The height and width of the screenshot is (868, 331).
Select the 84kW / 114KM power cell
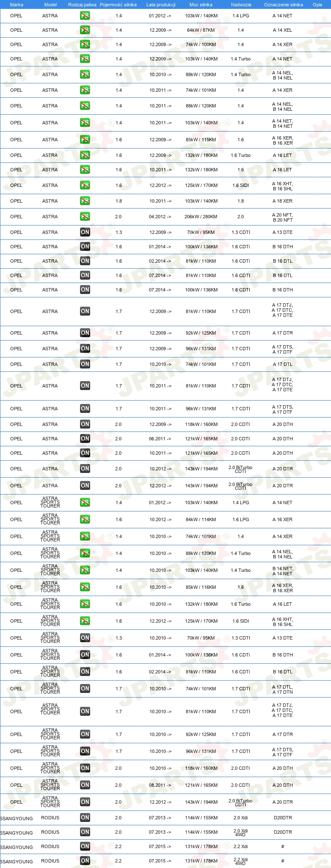tap(201, 519)
